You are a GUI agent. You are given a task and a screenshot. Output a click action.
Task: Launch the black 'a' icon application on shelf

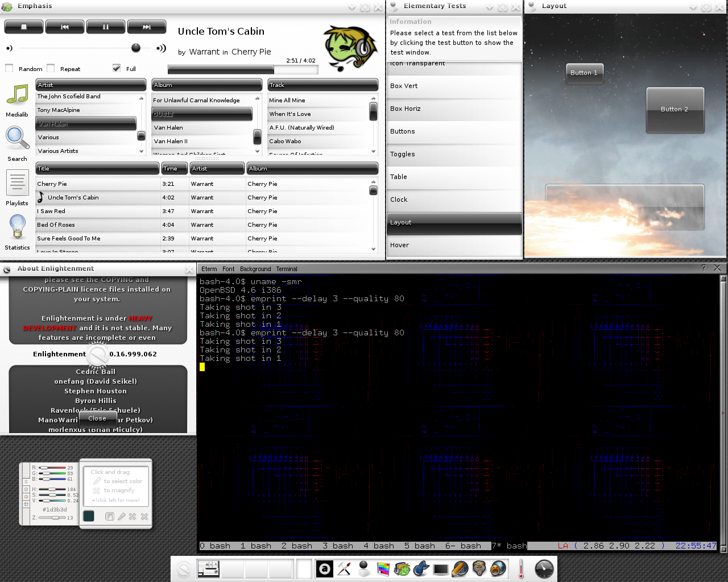coord(325,569)
